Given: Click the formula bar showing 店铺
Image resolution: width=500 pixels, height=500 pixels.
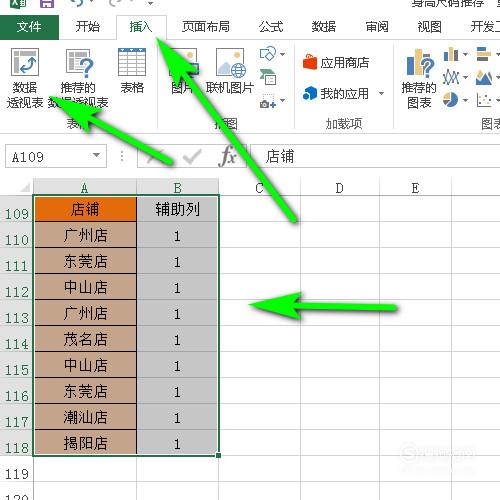Looking at the screenshot, I should pyautogui.click(x=375, y=156).
